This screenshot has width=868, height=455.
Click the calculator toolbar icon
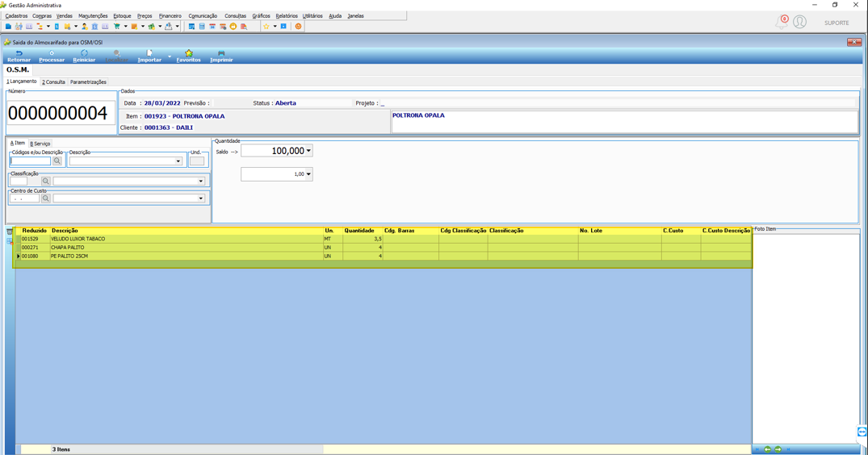(202, 27)
